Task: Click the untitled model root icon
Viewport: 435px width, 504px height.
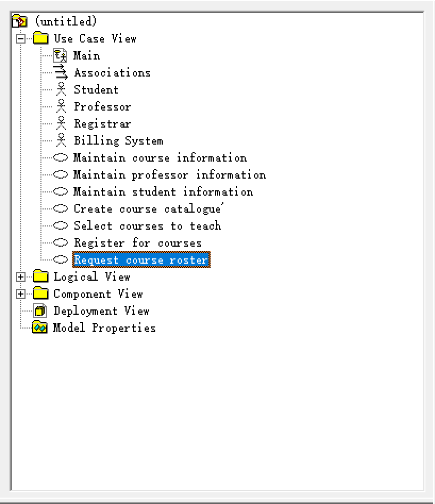Action: 19,21
